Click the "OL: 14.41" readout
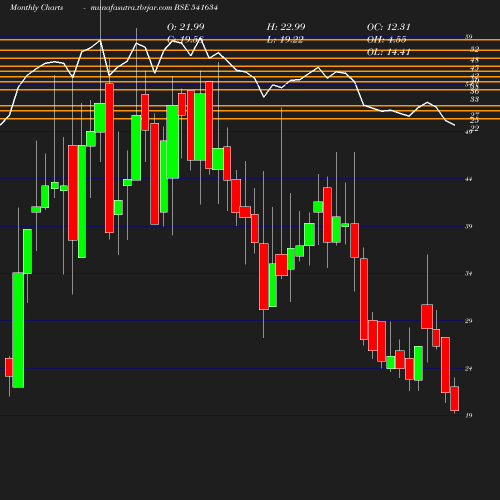Viewport: 500px width, 500px height. [389, 52]
